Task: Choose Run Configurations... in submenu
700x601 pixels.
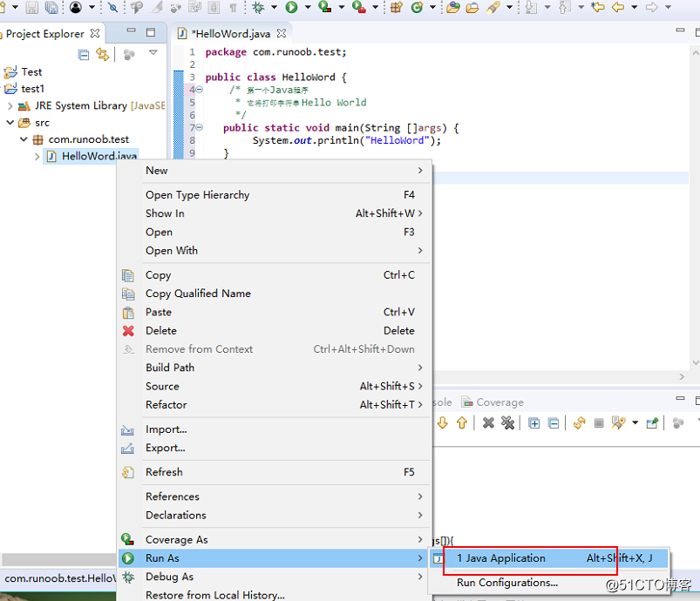Action: (x=548, y=583)
